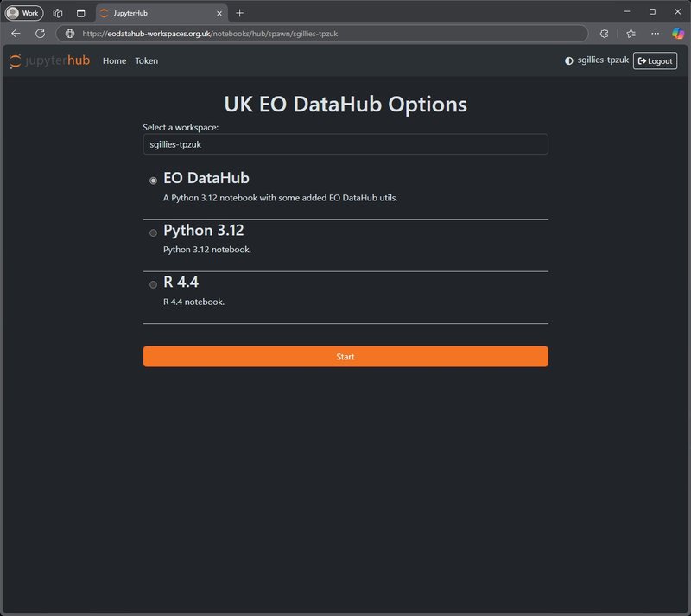Open the workspaces icon in tab bar
The height and width of the screenshot is (616, 691).
click(x=58, y=13)
